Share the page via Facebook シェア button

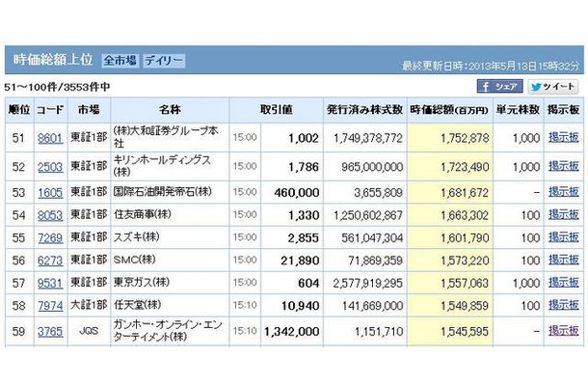pos(499,87)
